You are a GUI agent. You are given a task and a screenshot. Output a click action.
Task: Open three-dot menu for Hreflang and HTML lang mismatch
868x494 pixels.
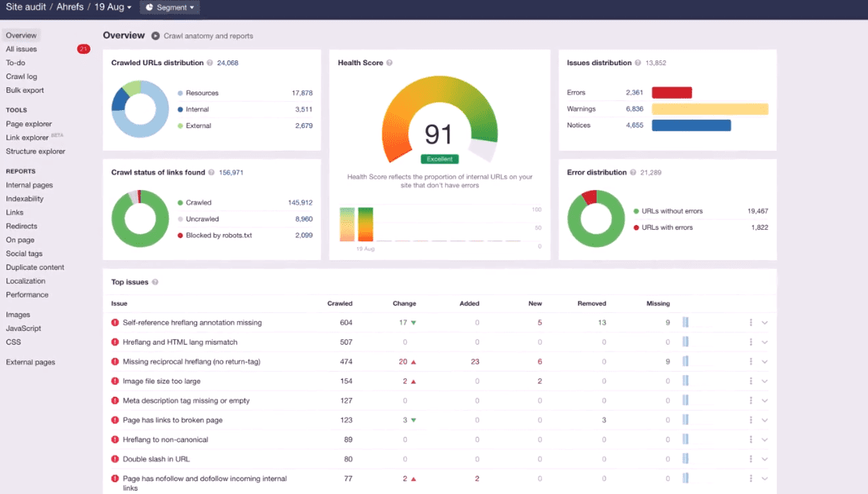point(751,342)
